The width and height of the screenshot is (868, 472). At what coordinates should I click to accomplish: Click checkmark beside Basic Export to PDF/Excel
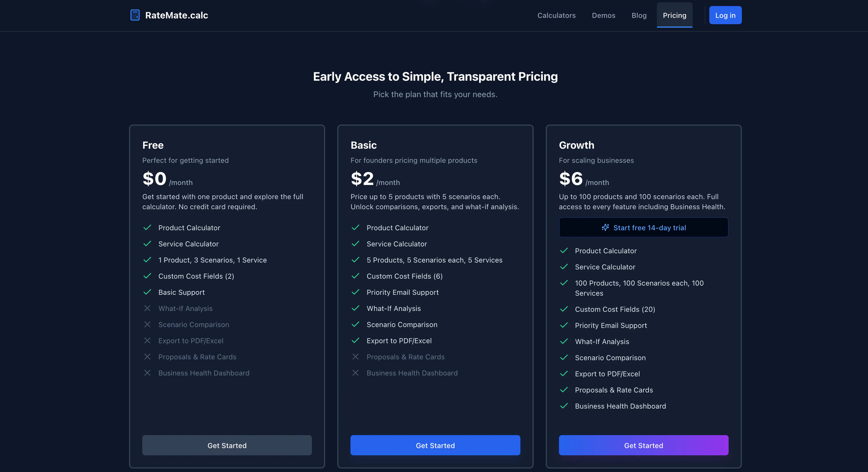(x=355, y=341)
